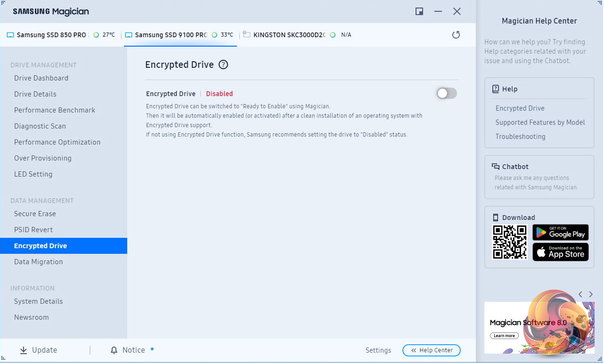Click the Samsung SSD 850 PRO drive icon
This screenshot has width=604, height=364.
(10, 35)
